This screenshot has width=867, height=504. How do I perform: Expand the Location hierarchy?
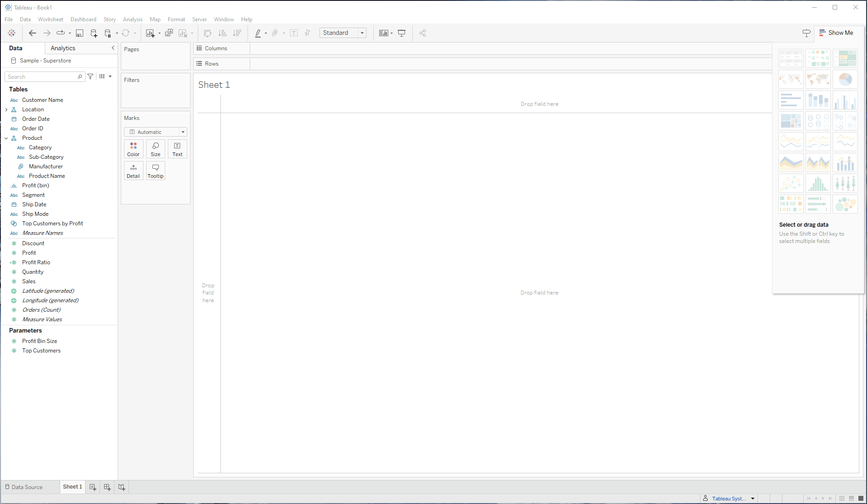(x=6, y=109)
